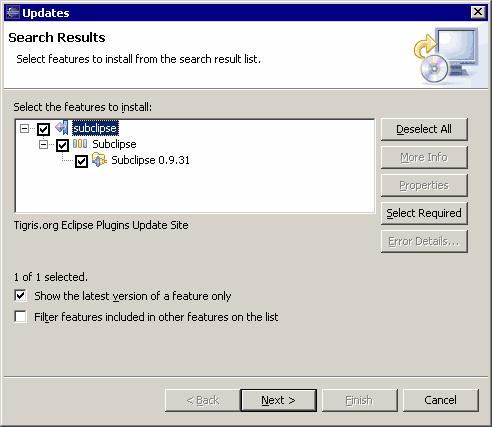Click the Subclipse category icon
492x427 pixels.
80,144
